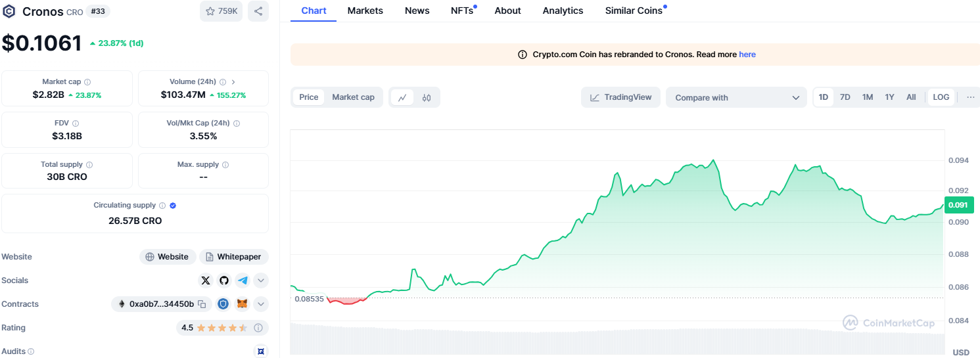Viewport: 980px width, 358px height.
Task: Select the Price chart toggle
Action: (309, 97)
